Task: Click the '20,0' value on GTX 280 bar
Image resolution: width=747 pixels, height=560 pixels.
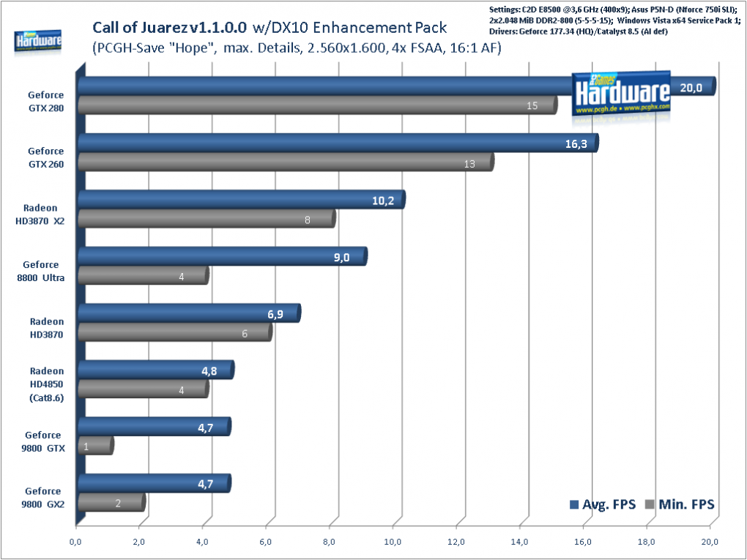Action: [x=691, y=88]
